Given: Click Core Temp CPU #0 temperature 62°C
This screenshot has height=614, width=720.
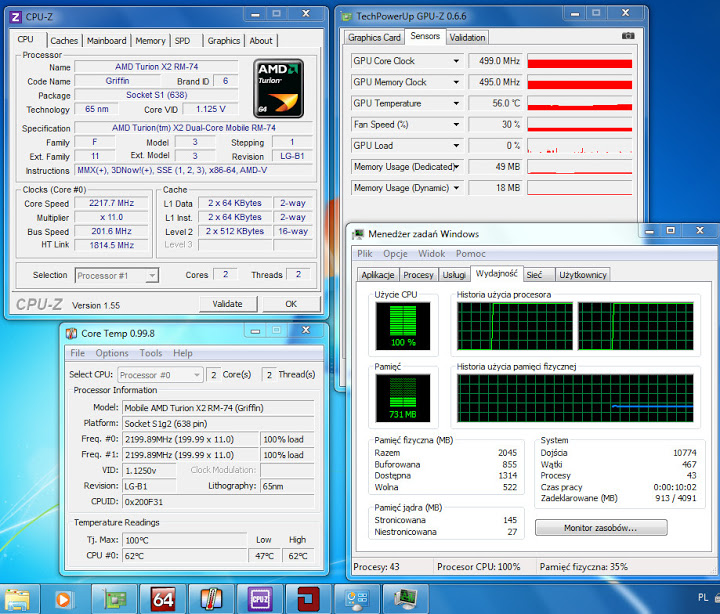Looking at the screenshot, I should point(184,556).
